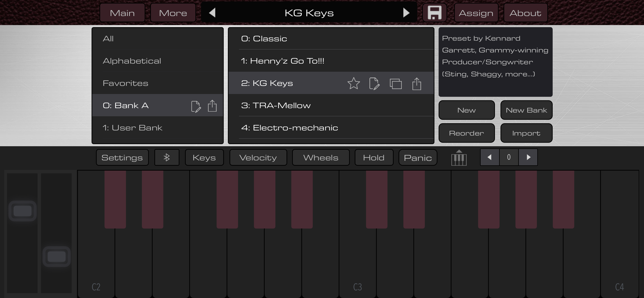Switch to the Main tab
644x298 pixels.
122,13
